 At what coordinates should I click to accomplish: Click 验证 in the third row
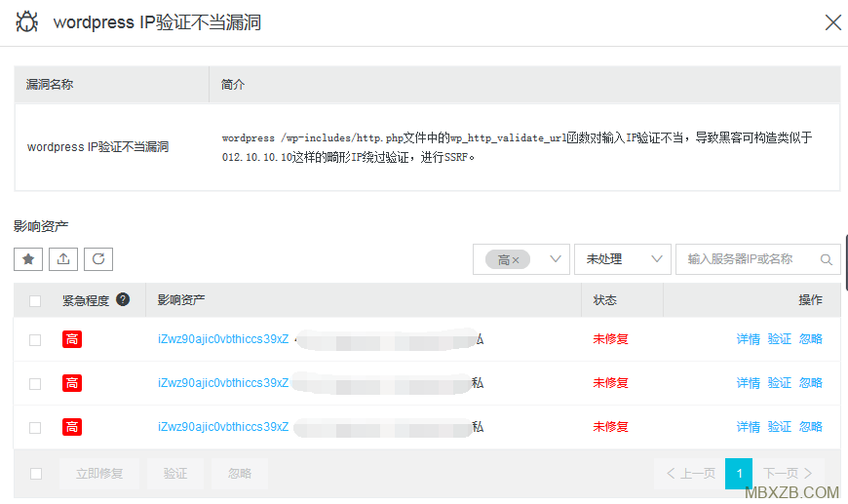pos(780,427)
